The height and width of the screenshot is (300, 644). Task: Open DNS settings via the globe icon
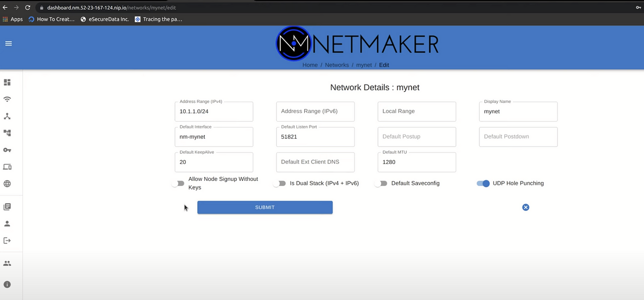pos(7,183)
